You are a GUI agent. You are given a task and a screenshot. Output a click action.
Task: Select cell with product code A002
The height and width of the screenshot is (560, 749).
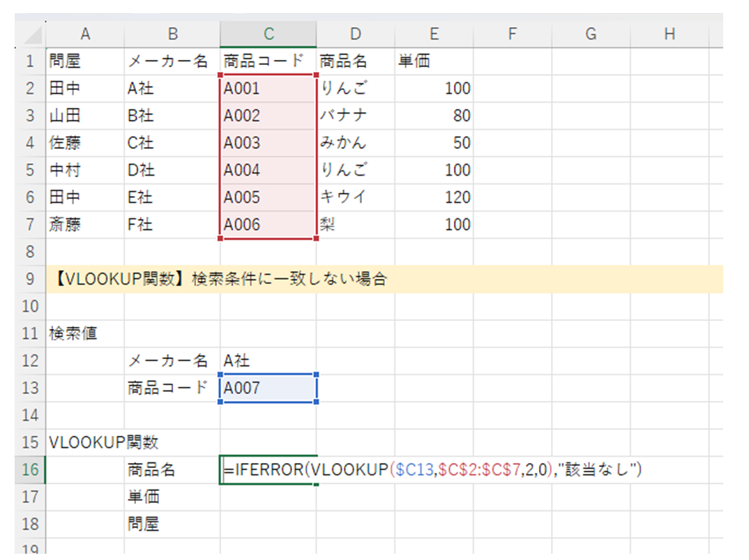[268, 116]
